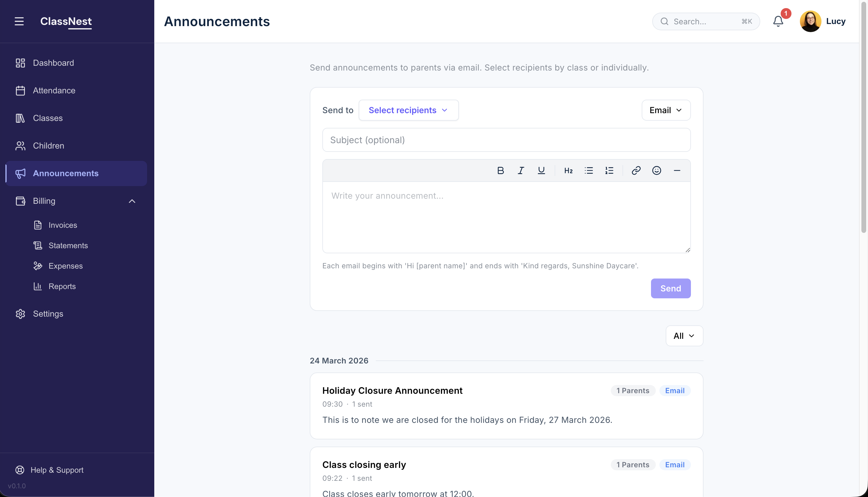This screenshot has width=868, height=497.
Task: Insert a bulleted list
Action: pyautogui.click(x=589, y=171)
